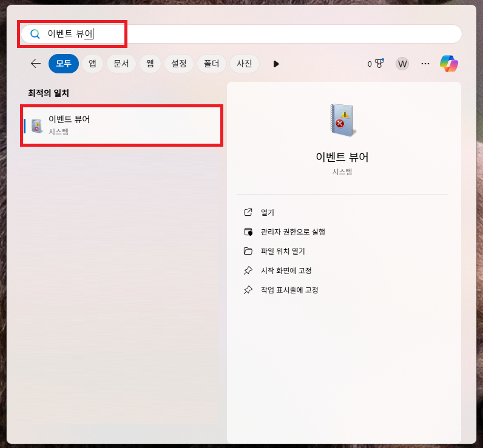Image resolution: width=483 pixels, height=448 pixels.
Task: Click the large 이벤트 뷰어 preview icon
Action: [x=342, y=120]
